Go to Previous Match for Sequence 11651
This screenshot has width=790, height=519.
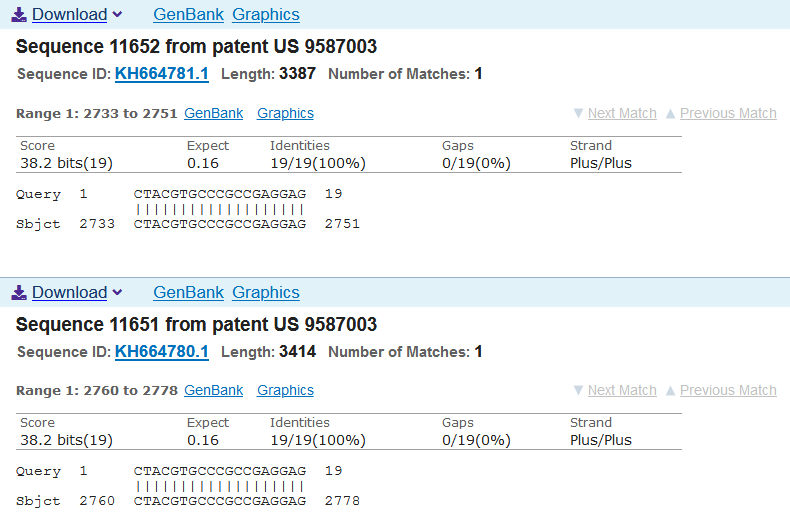[721, 391]
